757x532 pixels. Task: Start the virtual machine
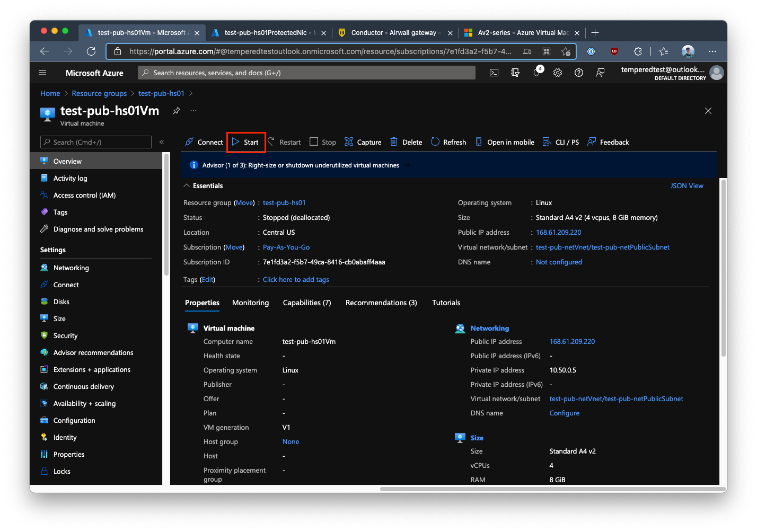pyautogui.click(x=245, y=142)
